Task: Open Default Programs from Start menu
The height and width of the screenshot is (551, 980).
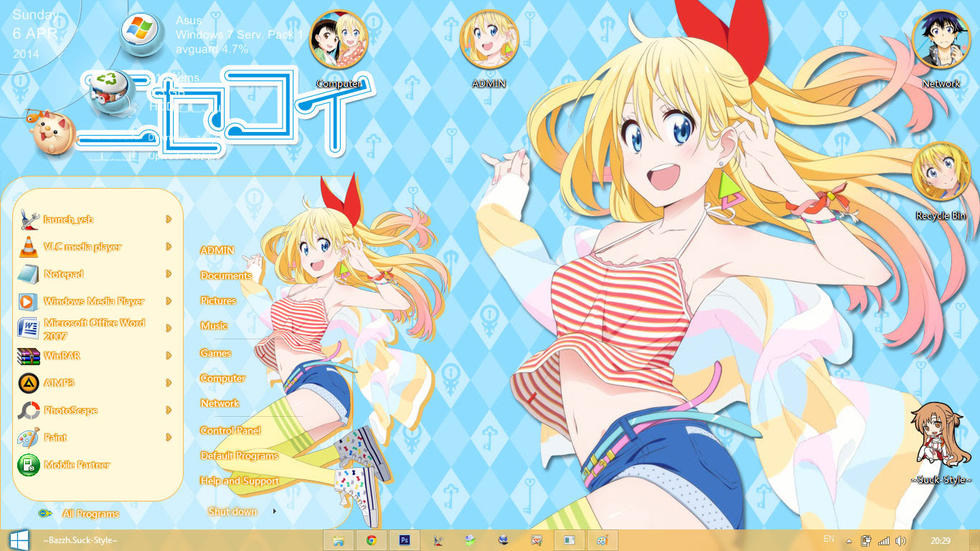Action: click(x=239, y=456)
